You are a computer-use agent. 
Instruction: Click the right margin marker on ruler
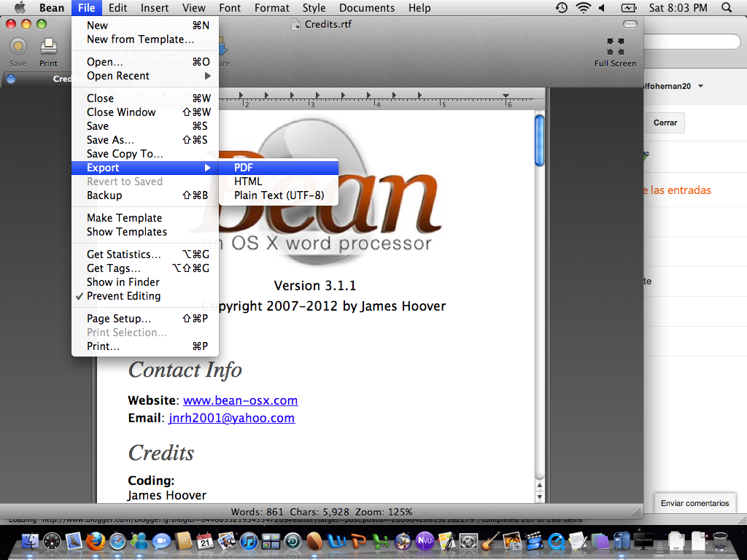coord(506,96)
